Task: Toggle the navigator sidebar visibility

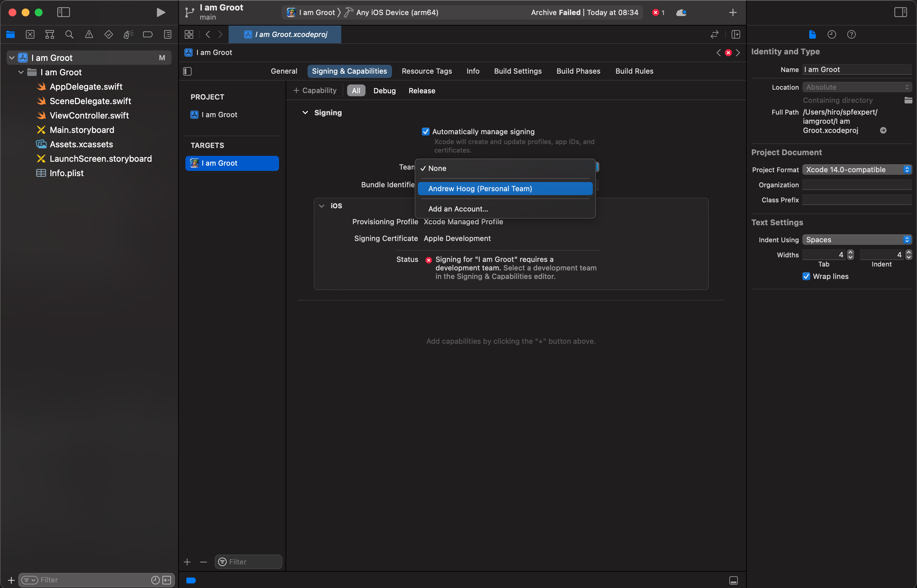Action: coord(64,12)
